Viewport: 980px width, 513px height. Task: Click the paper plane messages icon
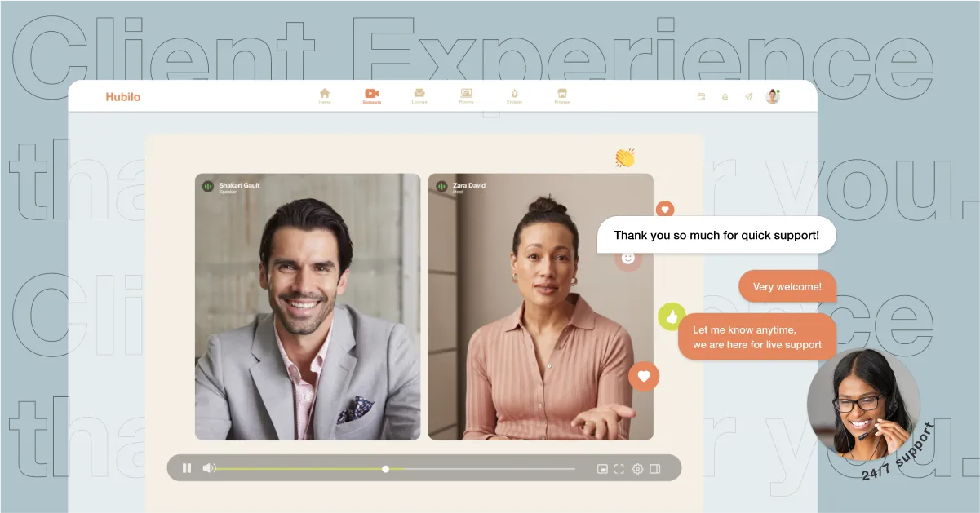click(748, 97)
